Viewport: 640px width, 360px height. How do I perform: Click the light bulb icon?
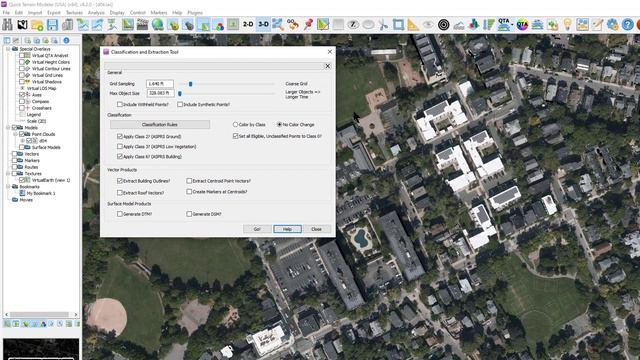pos(567,25)
